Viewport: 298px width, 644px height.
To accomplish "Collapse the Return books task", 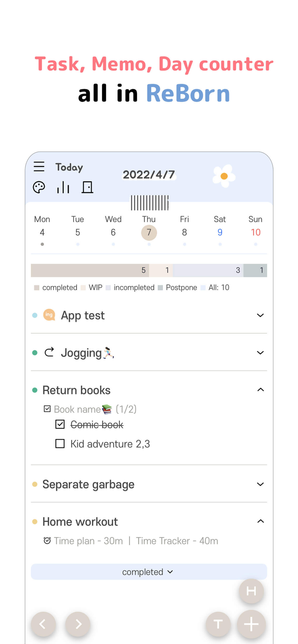I will pos(260,390).
